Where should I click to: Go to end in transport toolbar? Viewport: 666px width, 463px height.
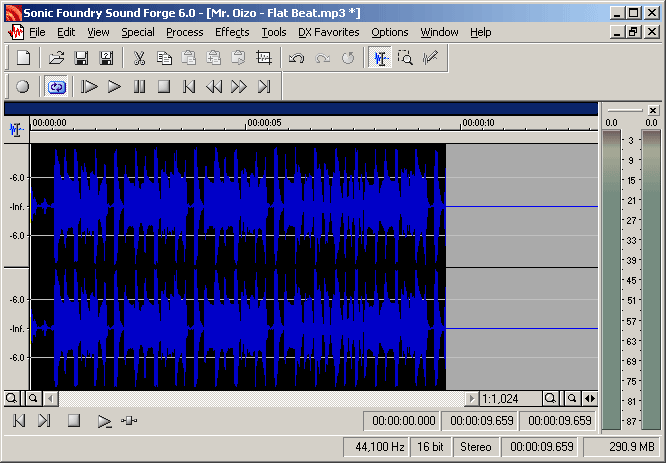[264, 87]
